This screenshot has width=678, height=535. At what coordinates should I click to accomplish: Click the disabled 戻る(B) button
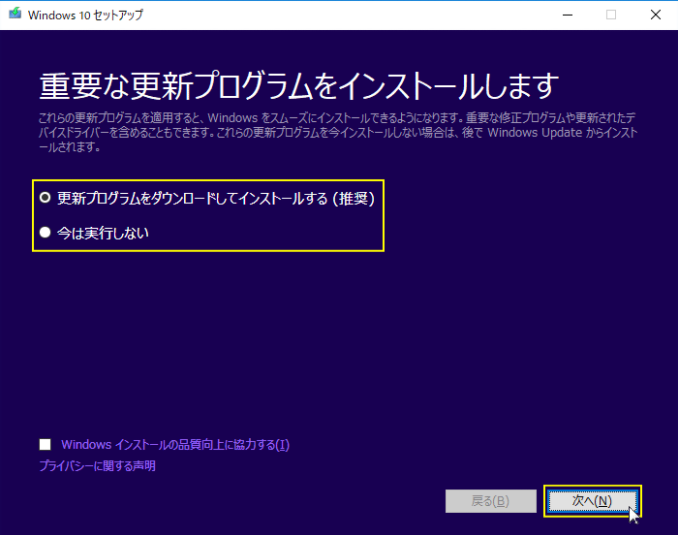coord(491,501)
